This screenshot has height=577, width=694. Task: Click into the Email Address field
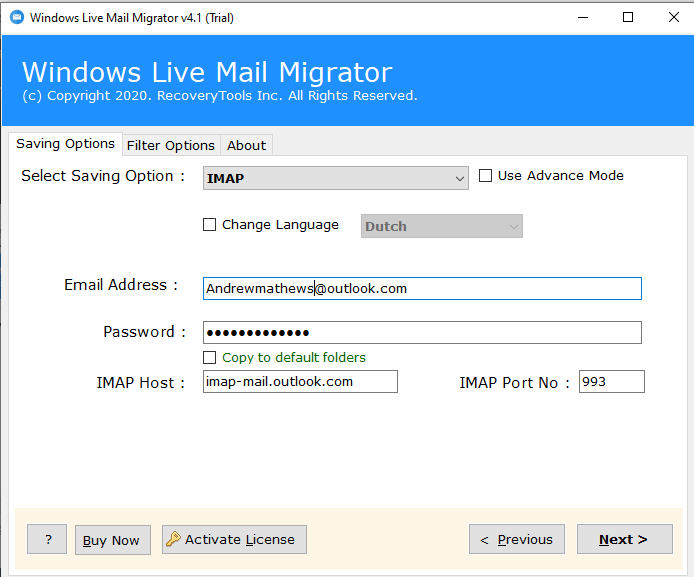pos(422,288)
